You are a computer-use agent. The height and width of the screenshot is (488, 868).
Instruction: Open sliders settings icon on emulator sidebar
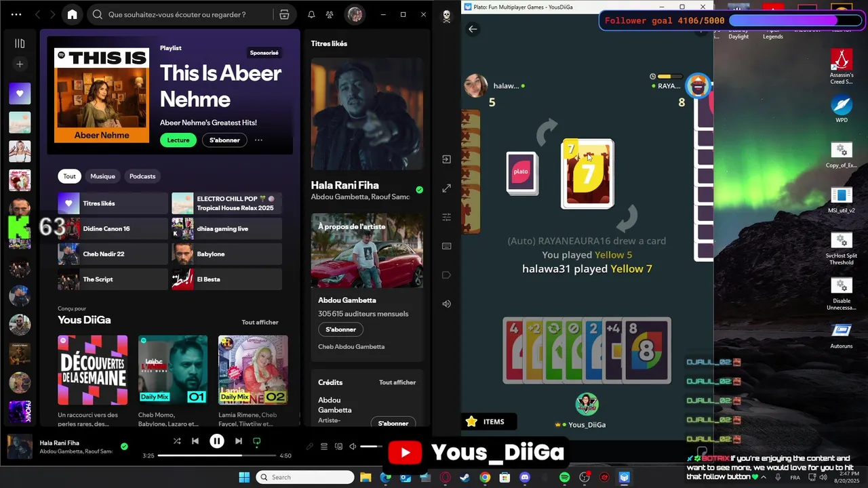[446, 217]
